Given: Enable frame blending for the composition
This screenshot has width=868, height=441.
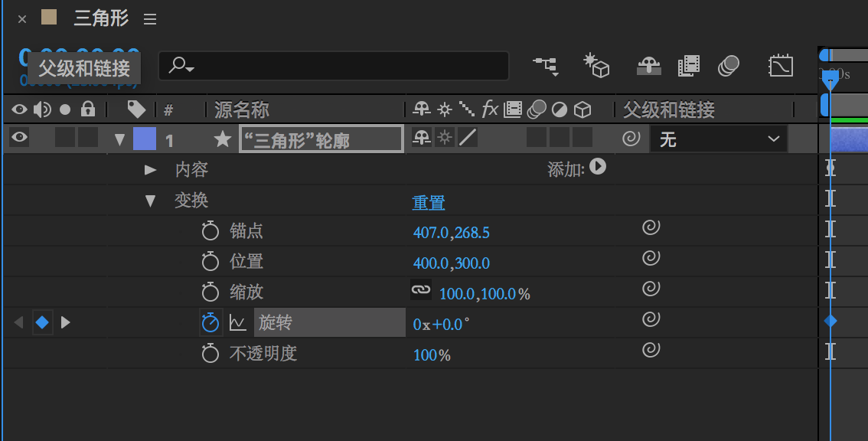Looking at the screenshot, I should (689, 66).
